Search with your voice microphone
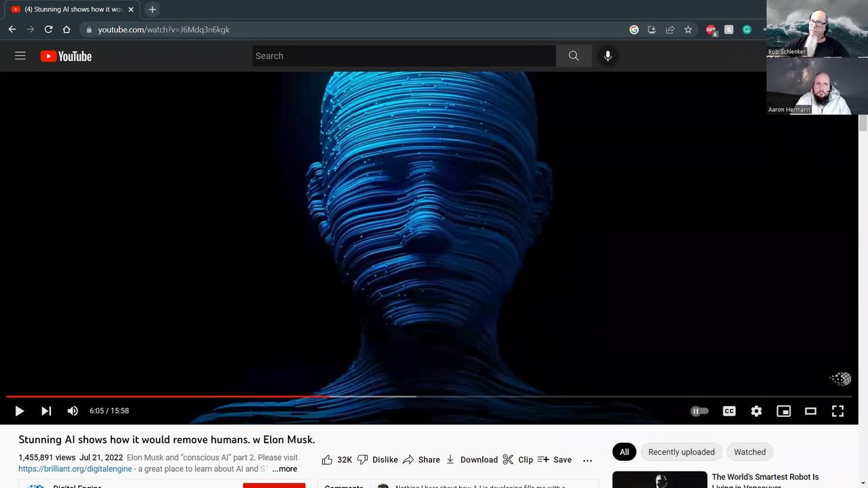The height and width of the screenshot is (488, 868). [x=608, y=56]
